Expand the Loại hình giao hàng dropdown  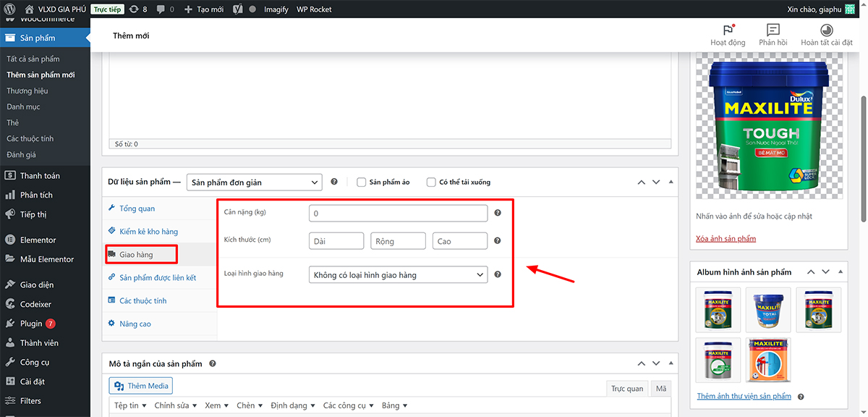(x=398, y=275)
